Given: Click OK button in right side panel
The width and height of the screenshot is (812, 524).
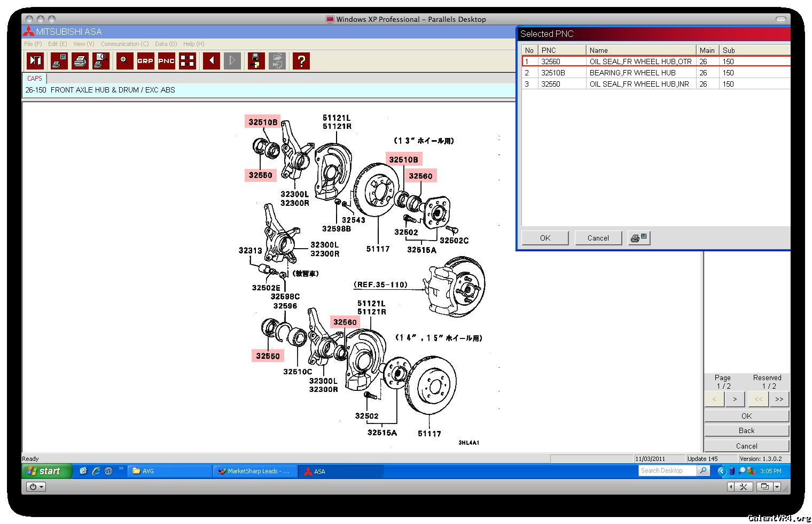Looking at the screenshot, I should 746,415.
